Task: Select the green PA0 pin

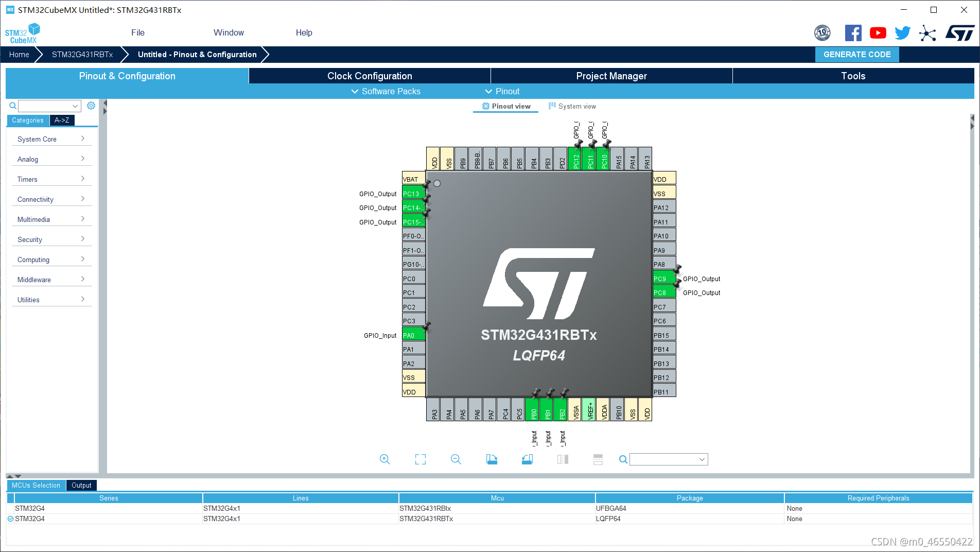Action: 413,335
